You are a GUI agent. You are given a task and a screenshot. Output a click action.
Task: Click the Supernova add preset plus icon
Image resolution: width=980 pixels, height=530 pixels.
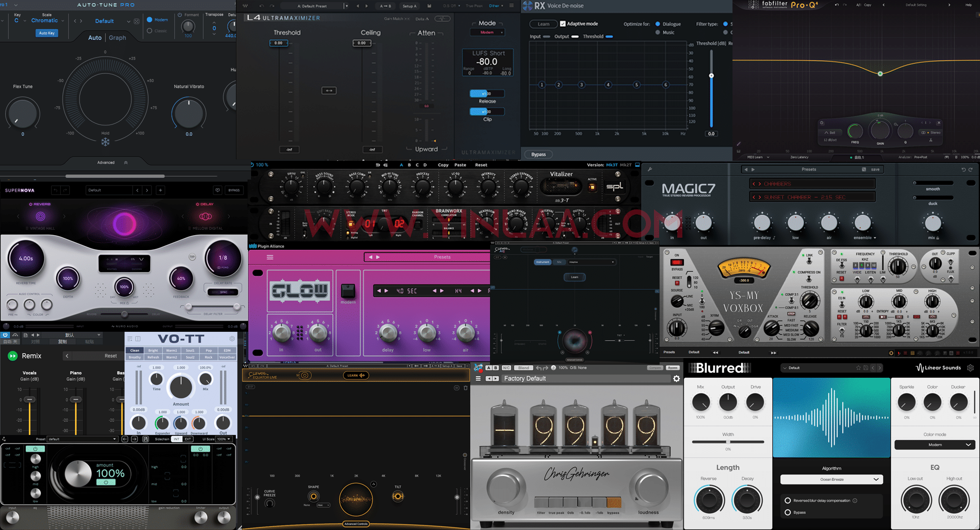pyautogui.click(x=160, y=190)
